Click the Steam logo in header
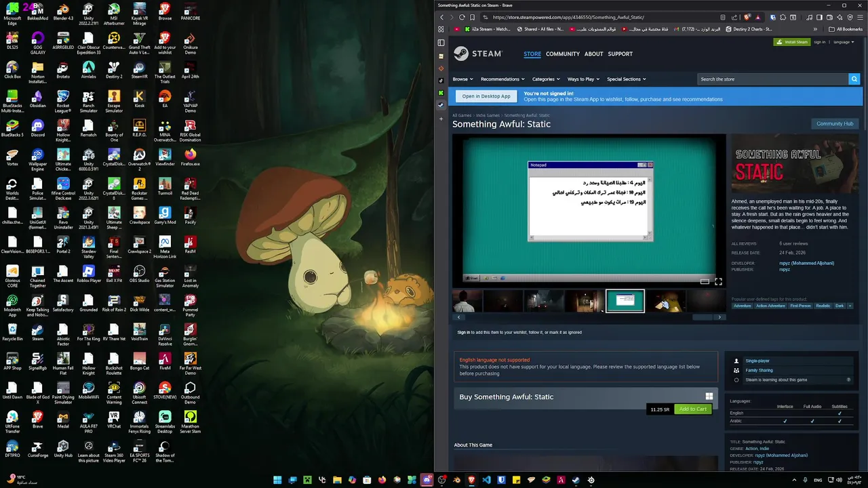 pyautogui.click(x=478, y=54)
